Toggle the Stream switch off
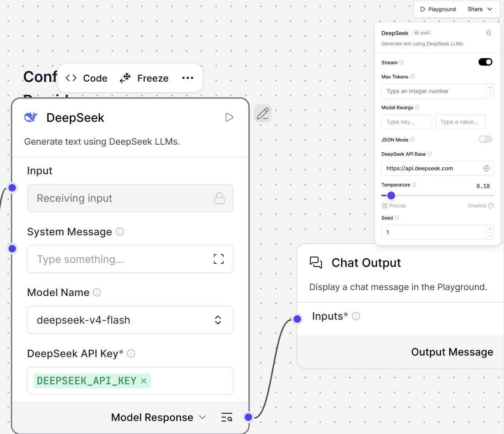 click(485, 62)
